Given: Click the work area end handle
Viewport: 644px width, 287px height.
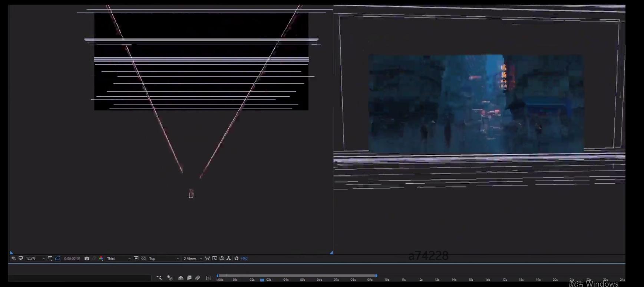Looking at the screenshot, I should [376, 276].
